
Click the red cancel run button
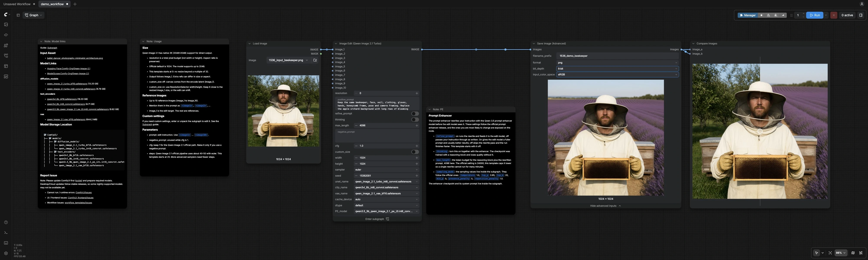click(834, 15)
